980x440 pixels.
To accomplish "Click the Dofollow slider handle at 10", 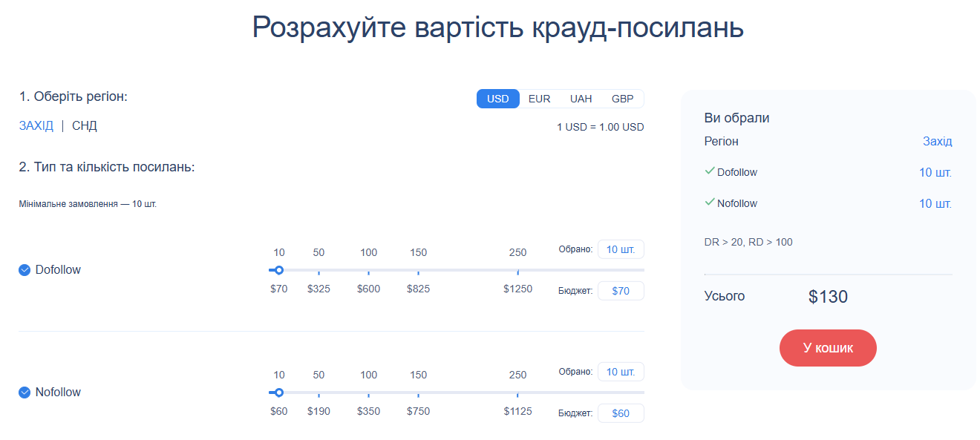I will [278, 271].
